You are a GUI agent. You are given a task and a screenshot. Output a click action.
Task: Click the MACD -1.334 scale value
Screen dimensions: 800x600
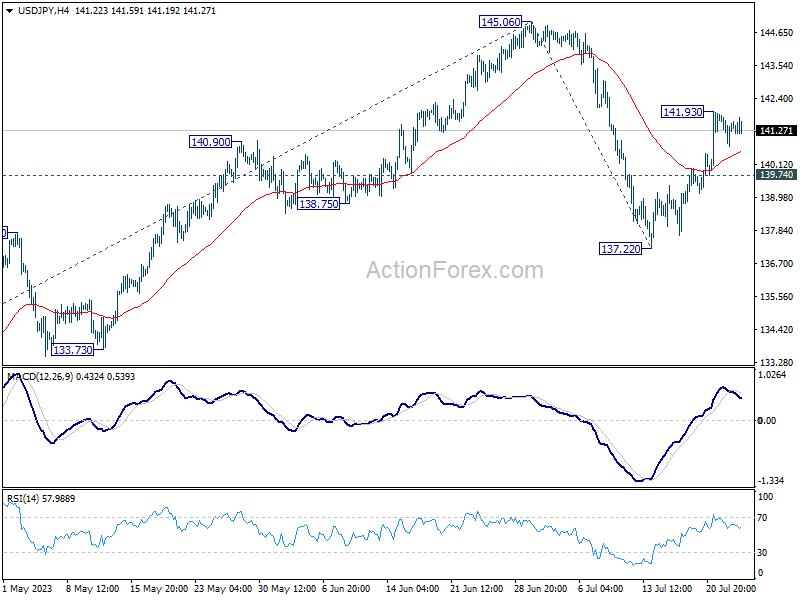[x=771, y=481]
